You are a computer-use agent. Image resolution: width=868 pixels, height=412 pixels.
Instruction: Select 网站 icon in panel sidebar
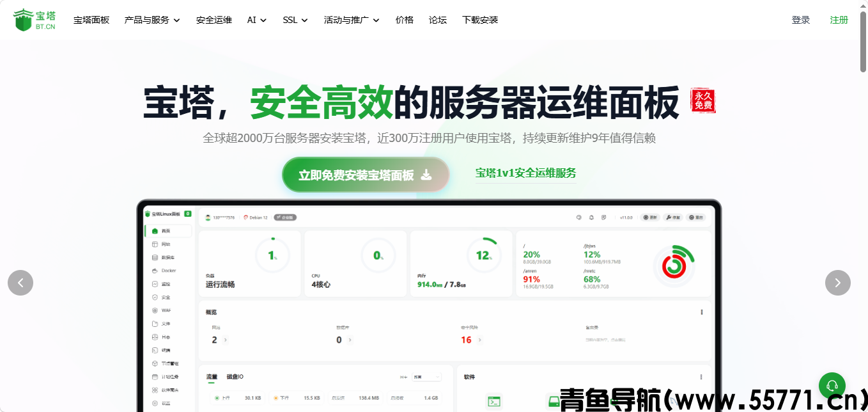pos(155,244)
